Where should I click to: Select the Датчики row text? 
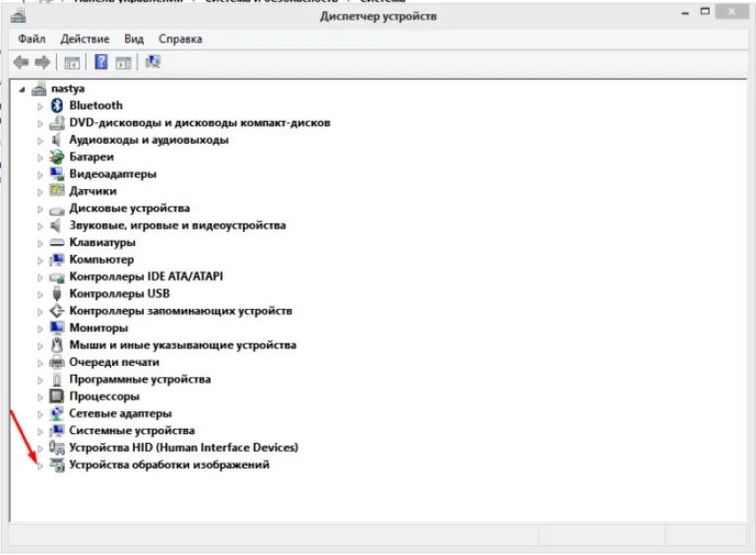tap(94, 191)
